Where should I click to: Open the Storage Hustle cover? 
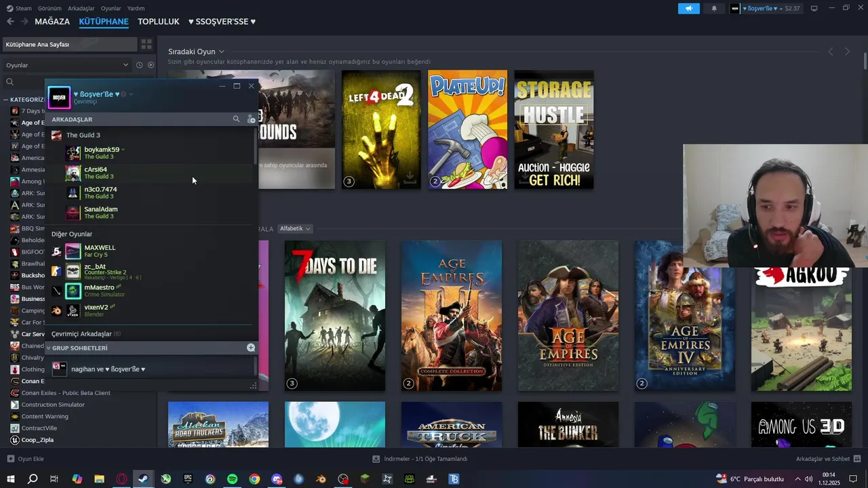click(x=554, y=129)
